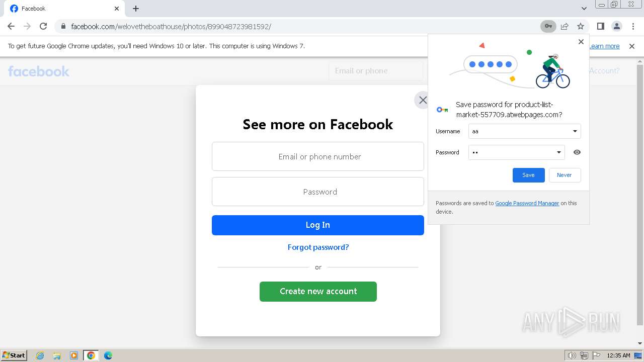This screenshot has height=362, width=644.
Task: Click Create new account button
Action: (x=318, y=292)
